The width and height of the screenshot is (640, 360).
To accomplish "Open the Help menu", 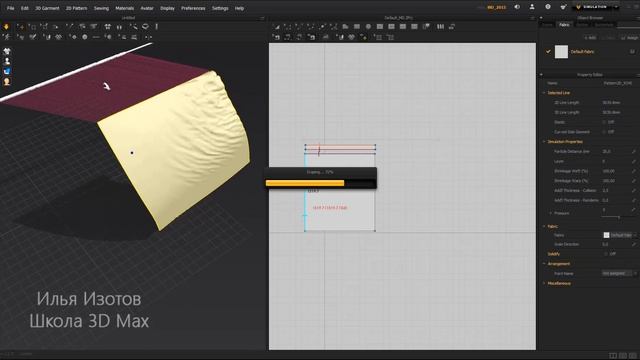I will click(239, 8).
